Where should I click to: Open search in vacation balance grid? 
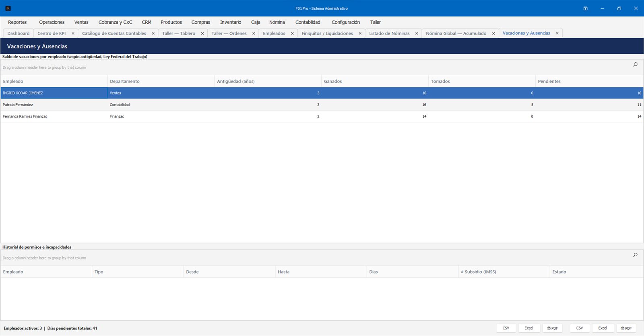(x=635, y=64)
